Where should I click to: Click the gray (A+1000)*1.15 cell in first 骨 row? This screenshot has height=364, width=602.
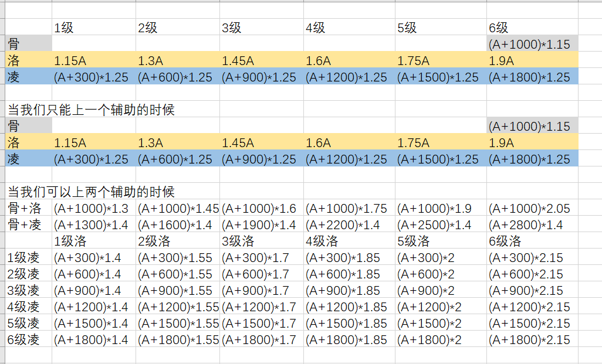click(532, 44)
